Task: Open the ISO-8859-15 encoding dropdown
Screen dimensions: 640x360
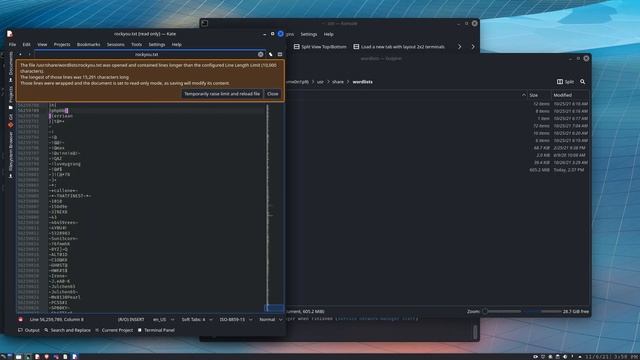Action: pyautogui.click(x=236, y=320)
